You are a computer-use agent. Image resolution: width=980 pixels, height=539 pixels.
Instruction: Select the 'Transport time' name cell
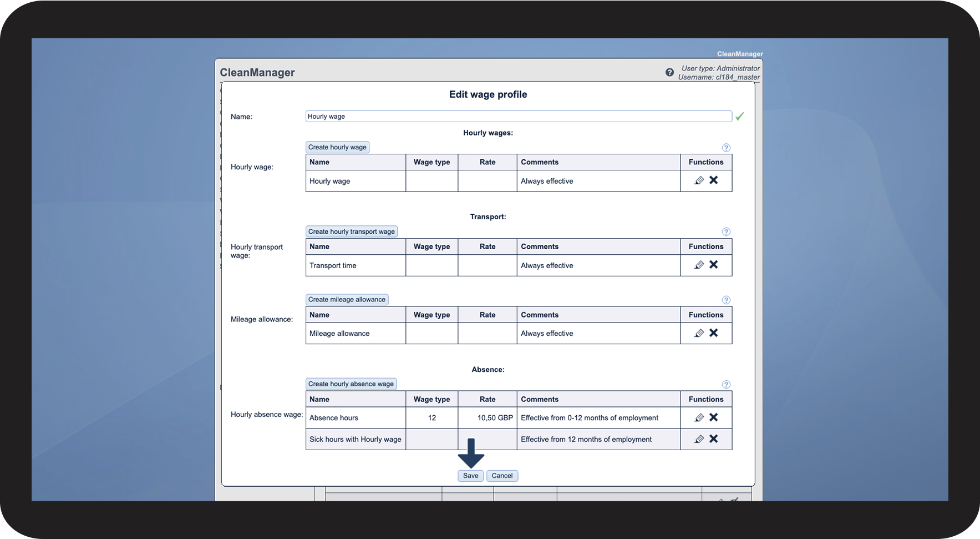[356, 265]
